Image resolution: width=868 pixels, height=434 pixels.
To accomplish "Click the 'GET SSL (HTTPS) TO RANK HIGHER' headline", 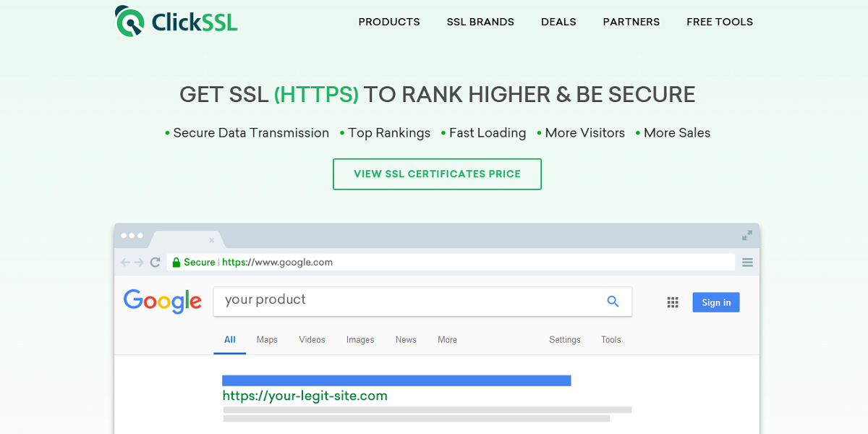I will pyautogui.click(x=437, y=95).
